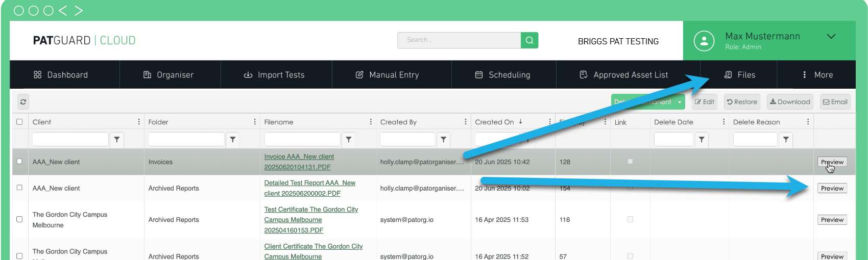
Task: Click the Folder column filter funnel icon
Action: [x=233, y=139]
